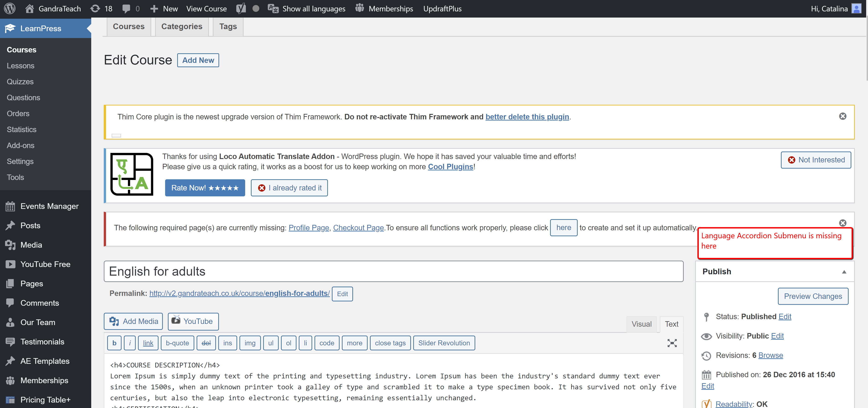The width and height of the screenshot is (868, 408).
Task: Click the WordPress logo in admin bar
Action: tap(9, 8)
